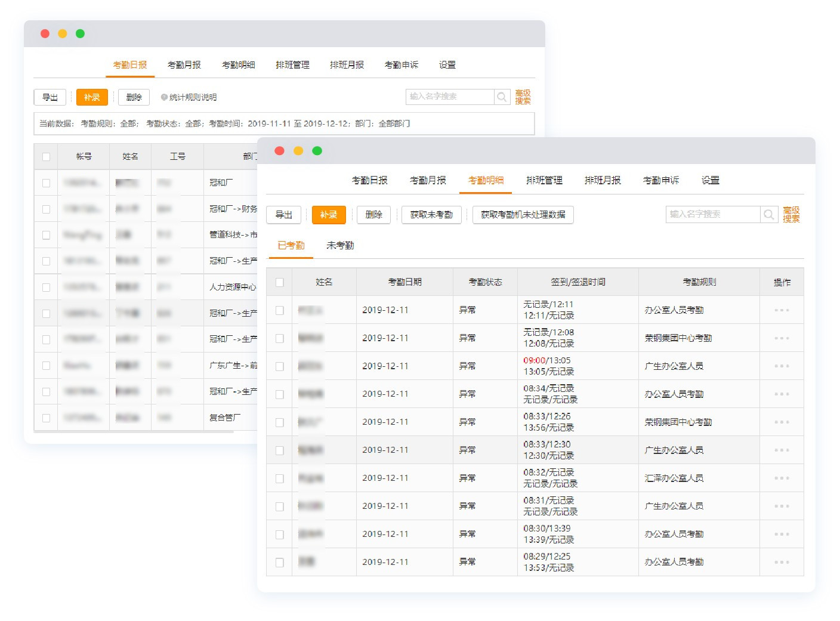Click orange 补录 button in back window

92,97
